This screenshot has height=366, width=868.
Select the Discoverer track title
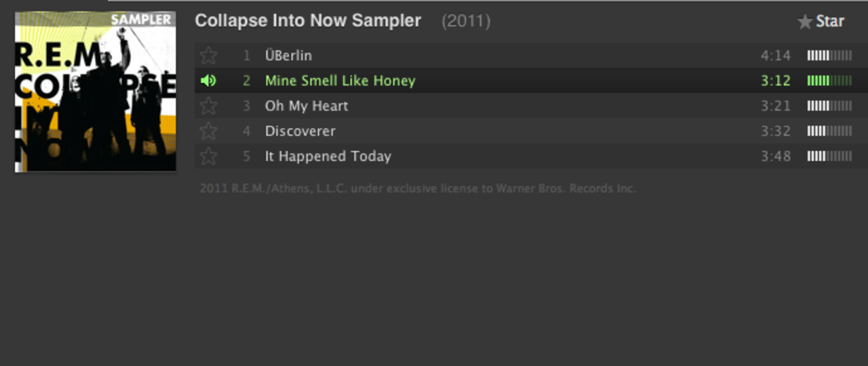300,131
